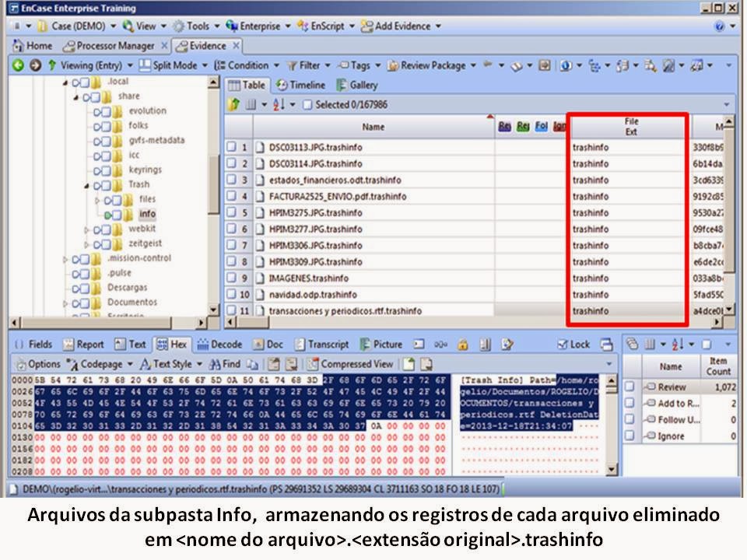The height and width of the screenshot is (560, 747).
Task: Open the Doc tab in view pane
Action: click(x=268, y=345)
